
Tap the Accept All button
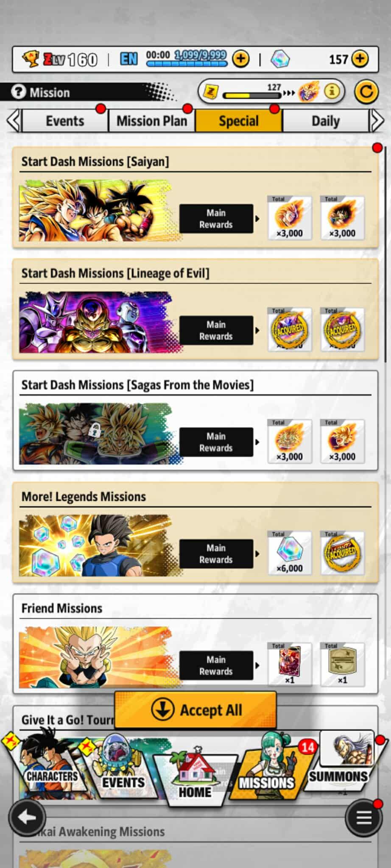click(195, 710)
